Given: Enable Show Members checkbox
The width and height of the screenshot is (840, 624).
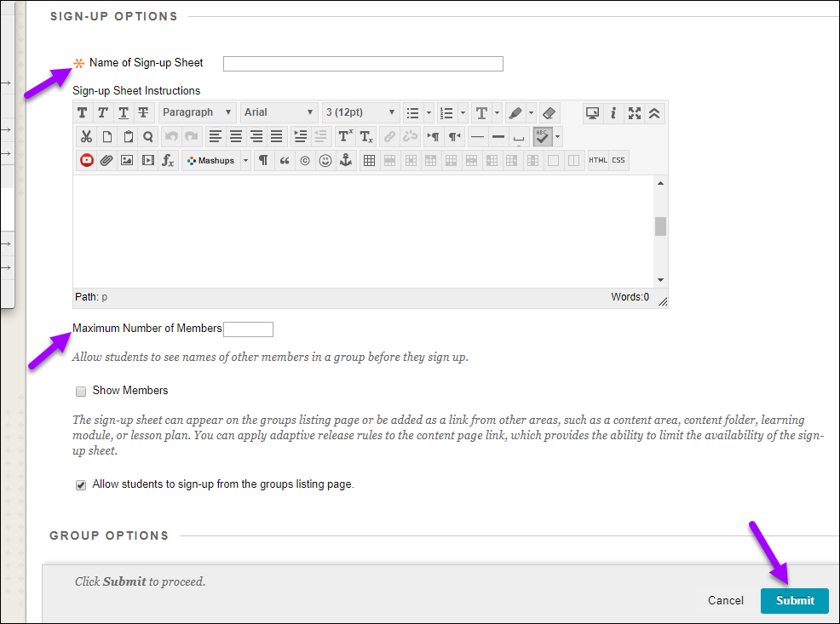Looking at the screenshot, I should 81,392.
